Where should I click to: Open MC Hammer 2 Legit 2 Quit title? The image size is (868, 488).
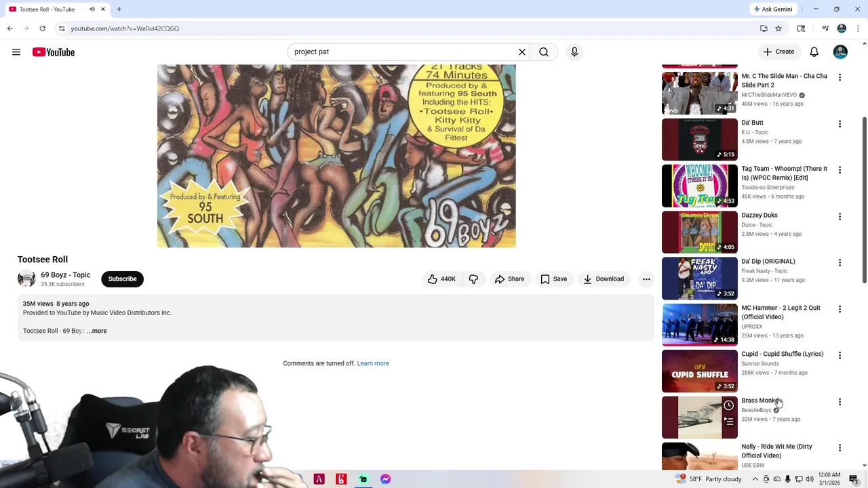(781, 312)
